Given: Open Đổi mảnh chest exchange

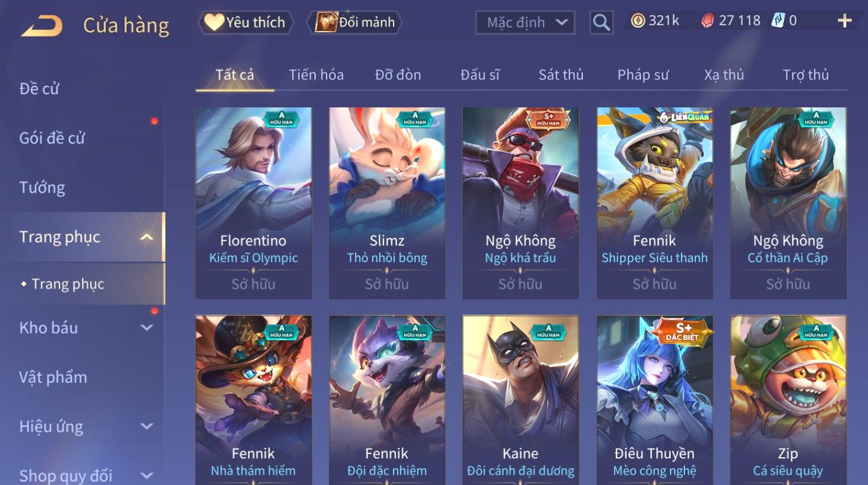Looking at the screenshot, I should 356,23.
